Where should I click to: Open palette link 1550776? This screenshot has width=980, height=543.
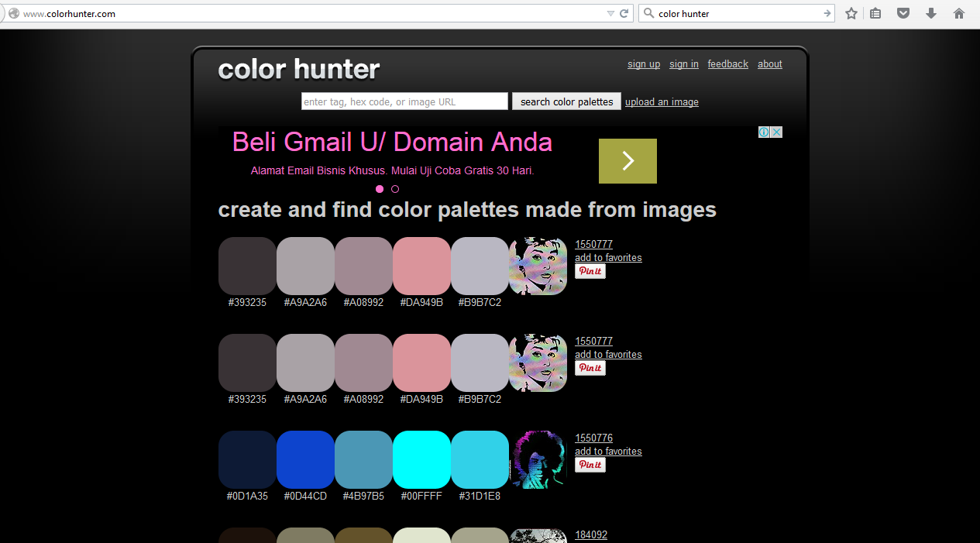pos(593,438)
